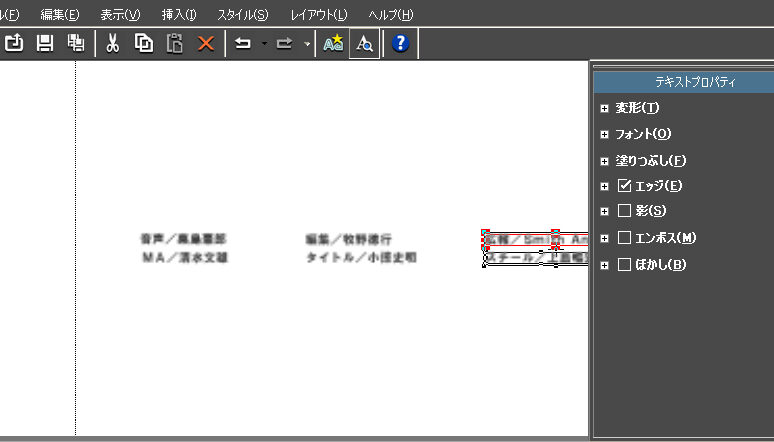Expand the フォント(O) section
Viewport: 774px width, 442px height.
click(x=604, y=134)
